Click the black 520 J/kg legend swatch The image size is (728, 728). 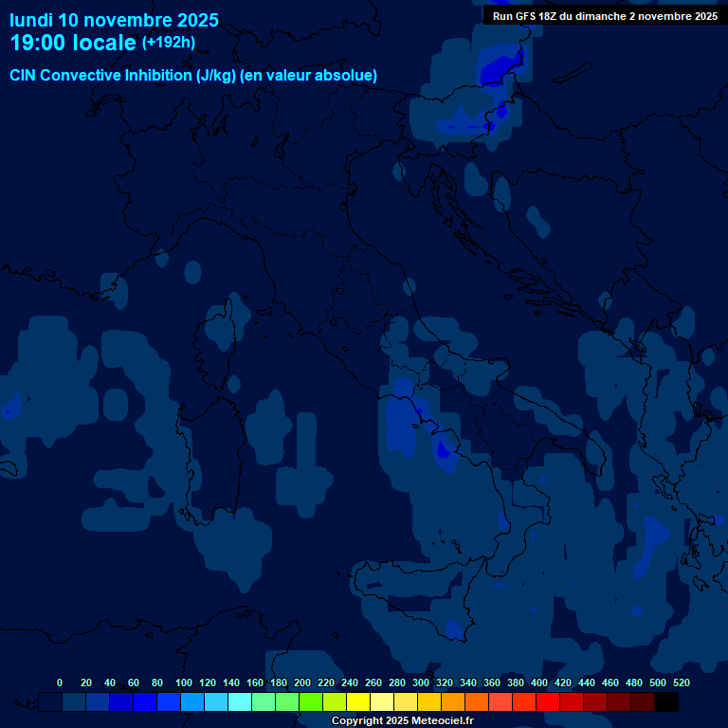666,701
